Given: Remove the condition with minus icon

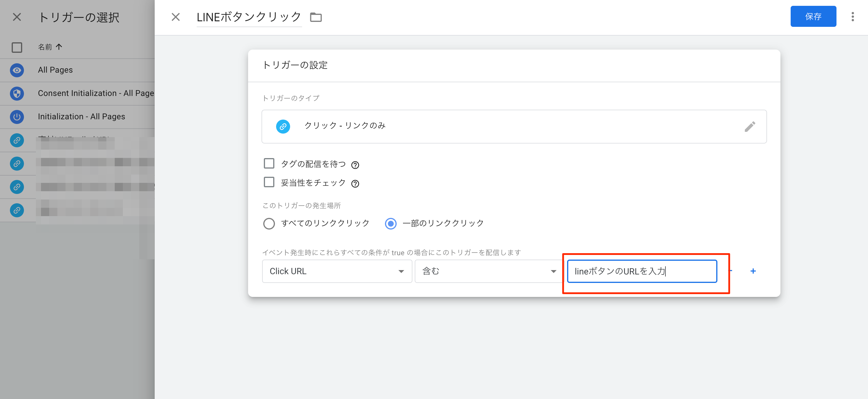Looking at the screenshot, I should (x=731, y=271).
